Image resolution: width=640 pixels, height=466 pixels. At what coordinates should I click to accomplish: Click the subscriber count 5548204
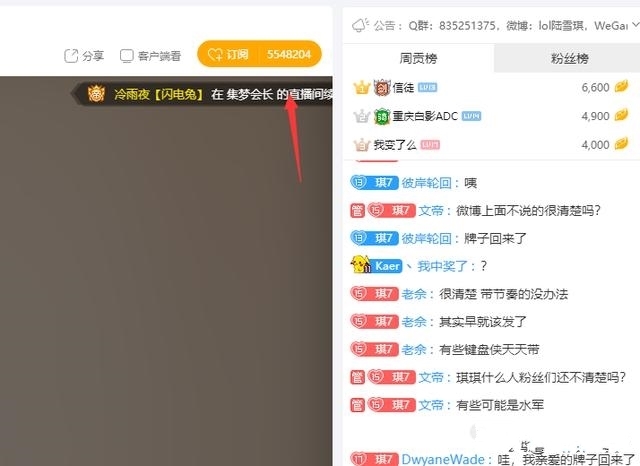pyautogui.click(x=288, y=55)
